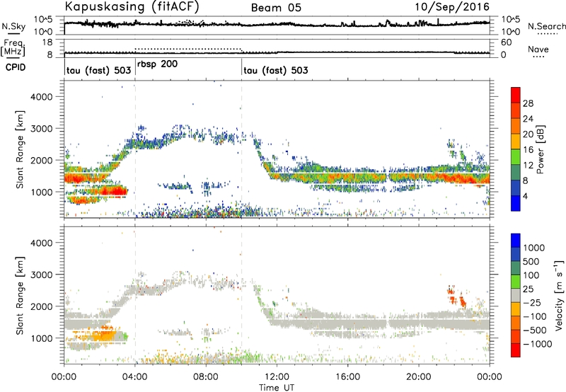Select the 28 dB colorbar tick label
566x392 pixels.
[x=528, y=103]
